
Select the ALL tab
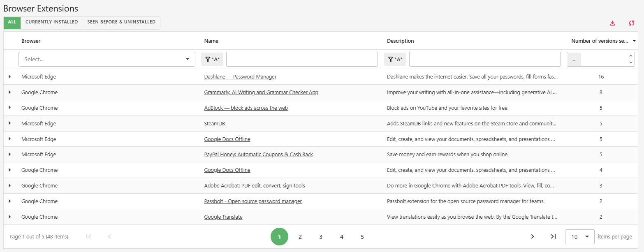12,23
